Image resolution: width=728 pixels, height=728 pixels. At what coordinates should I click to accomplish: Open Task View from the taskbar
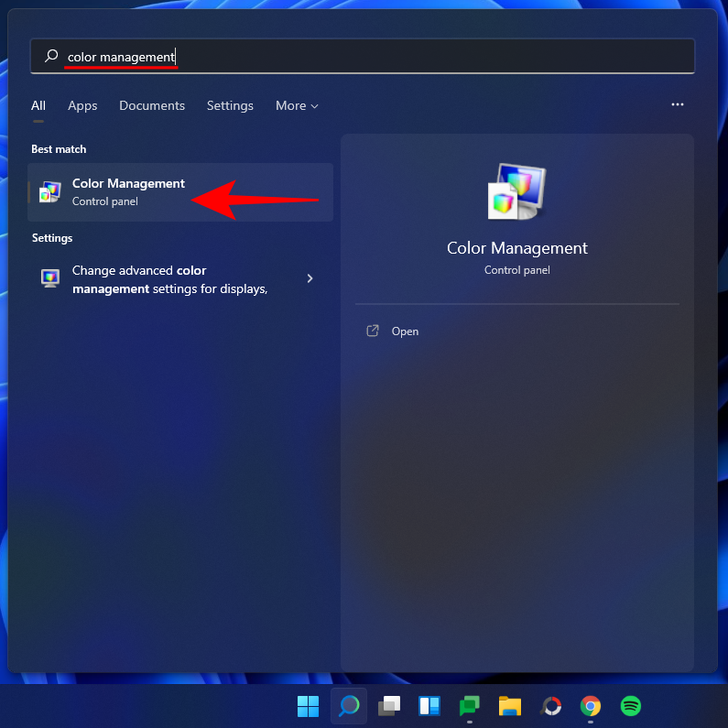pyautogui.click(x=389, y=706)
